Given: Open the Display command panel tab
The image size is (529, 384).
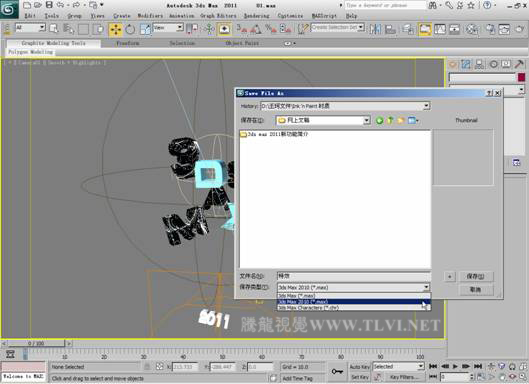Looking at the screenshot, I should click(506, 64).
